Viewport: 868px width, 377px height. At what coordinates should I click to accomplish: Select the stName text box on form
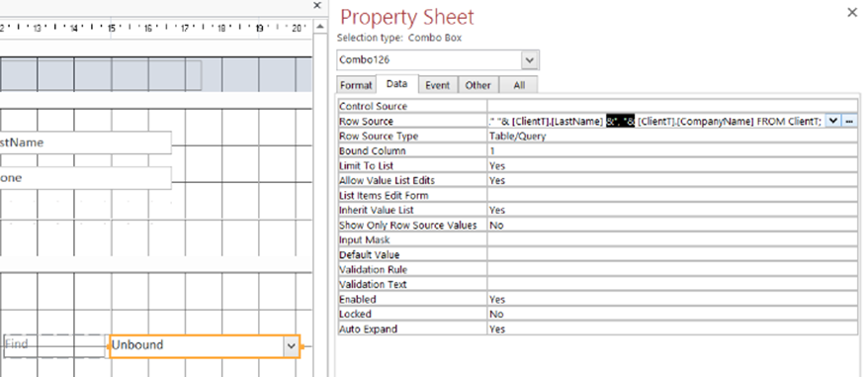pyautogui.click(x=85, y=143)
